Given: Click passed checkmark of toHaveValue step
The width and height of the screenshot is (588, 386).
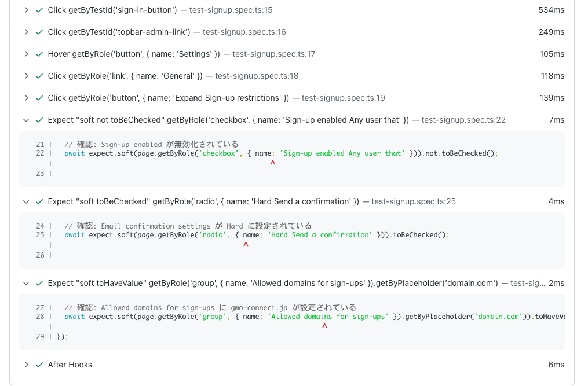Looking at the screenshot, I should click(x=39, y=284).
